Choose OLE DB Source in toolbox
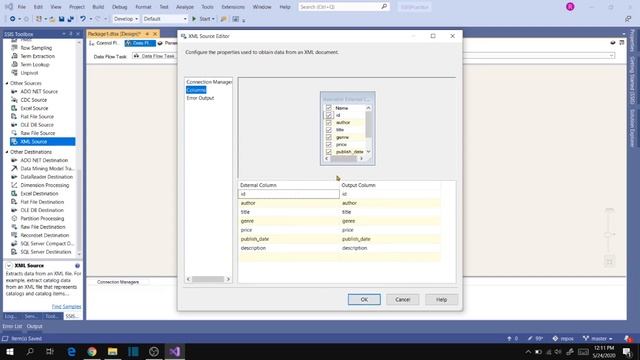 pos(37,125)
